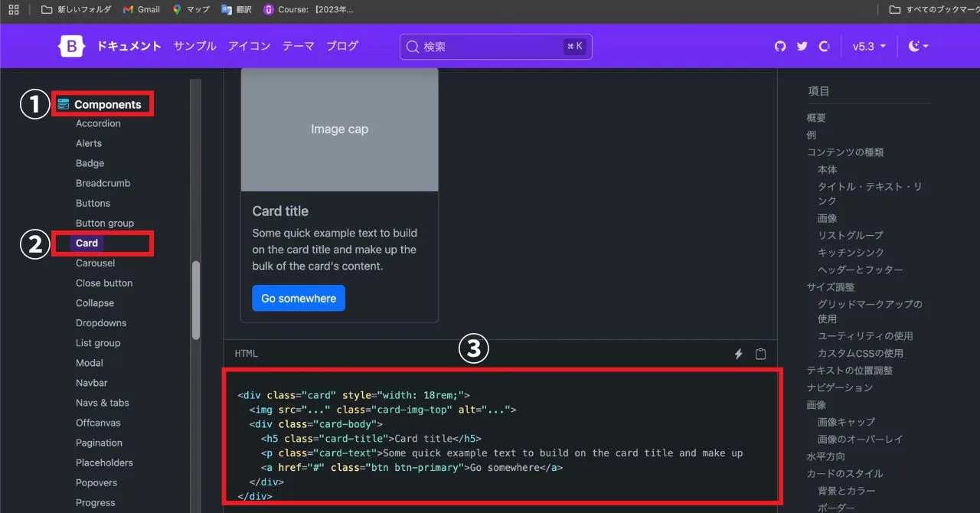This screenshot has width=980, height=513.
Task: Focus the 検索 search field
Action: click(x=495, y=47)
